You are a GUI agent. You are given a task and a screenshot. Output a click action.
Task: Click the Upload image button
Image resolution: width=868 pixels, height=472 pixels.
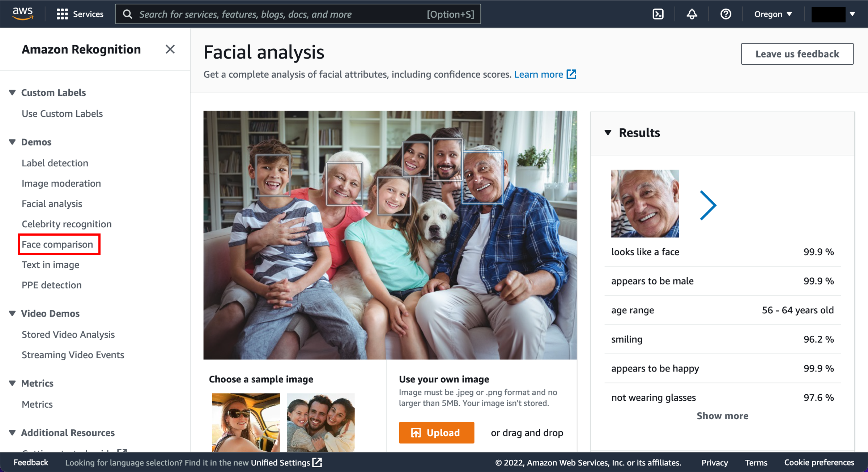(x=435, y=433)
